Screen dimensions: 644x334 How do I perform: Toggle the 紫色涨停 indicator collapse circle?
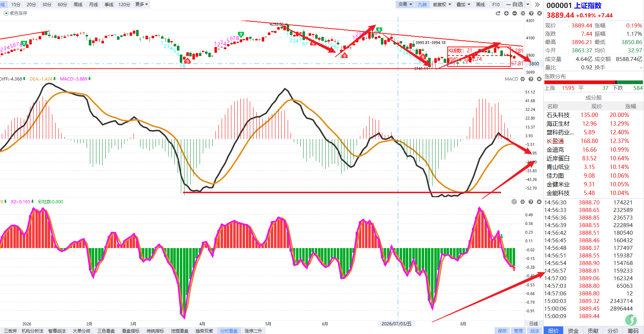[x=6, y=13]
